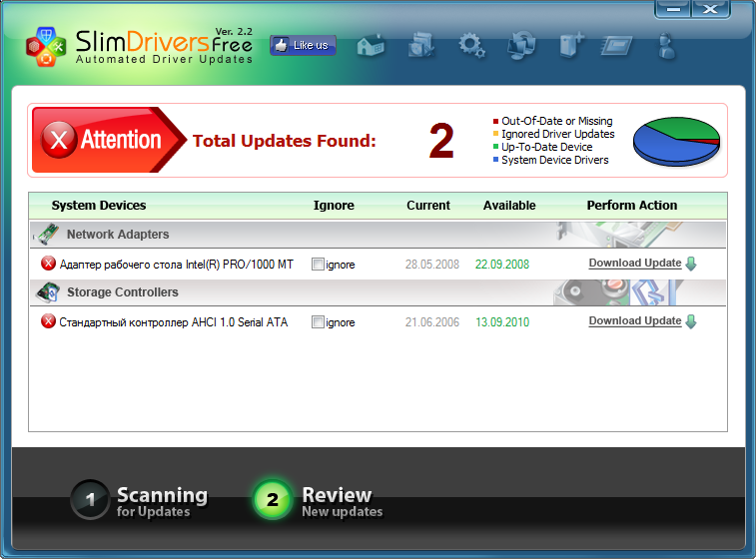Viewport: 756px width, 559px height.
Task: Open Restore via monitors with arrow icon
Action: click(x=521, y=46)
